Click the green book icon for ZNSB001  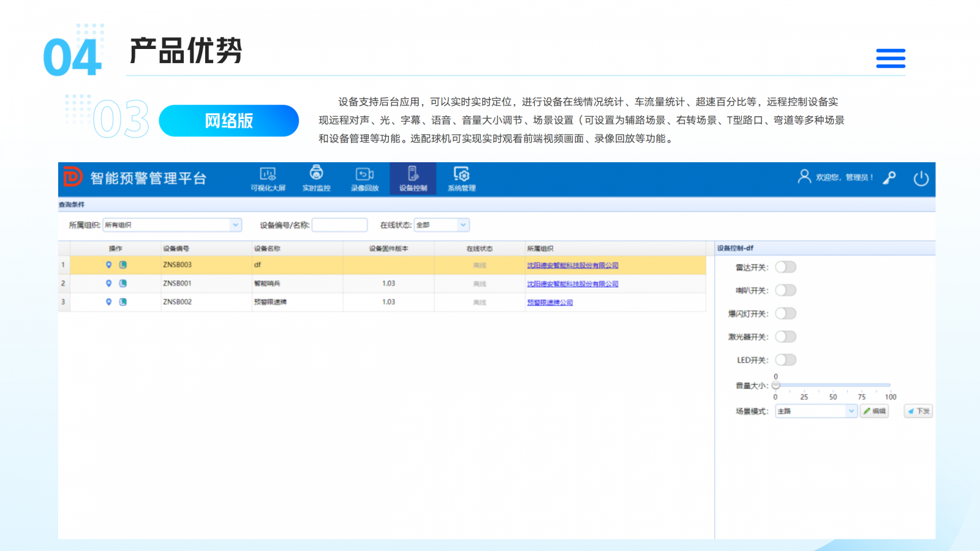point(123,283)
